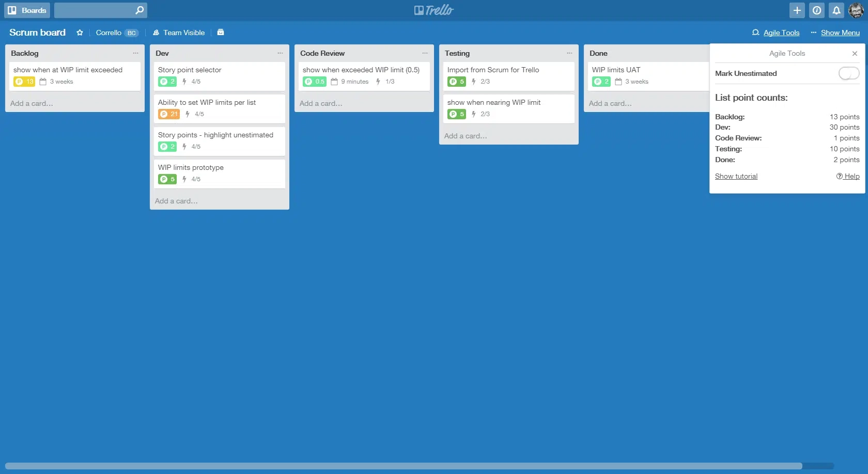Viewport: 868px width, 474px height.
Task: Open the Testing list actions menu
Action: tap(569, 53)
